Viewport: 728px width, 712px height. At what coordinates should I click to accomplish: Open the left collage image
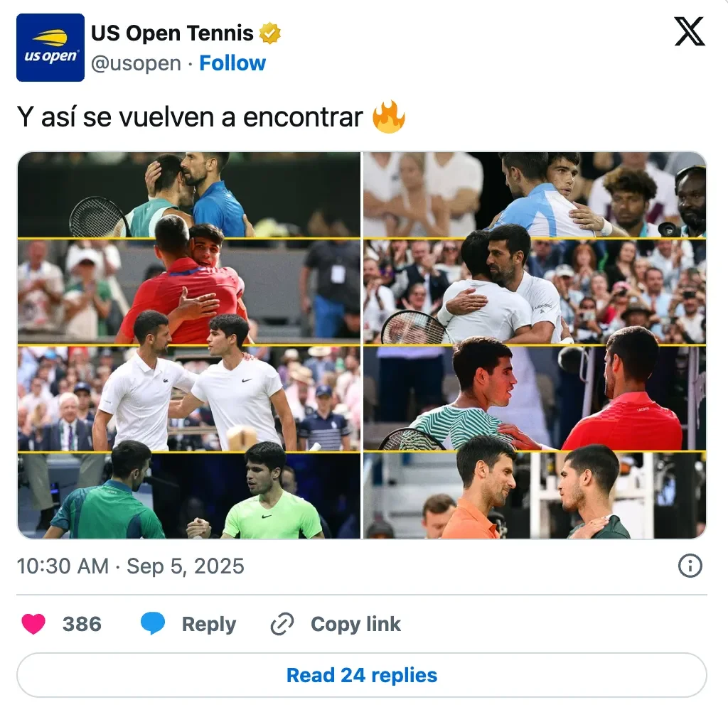pyautogui.click(x=189, y=345)
